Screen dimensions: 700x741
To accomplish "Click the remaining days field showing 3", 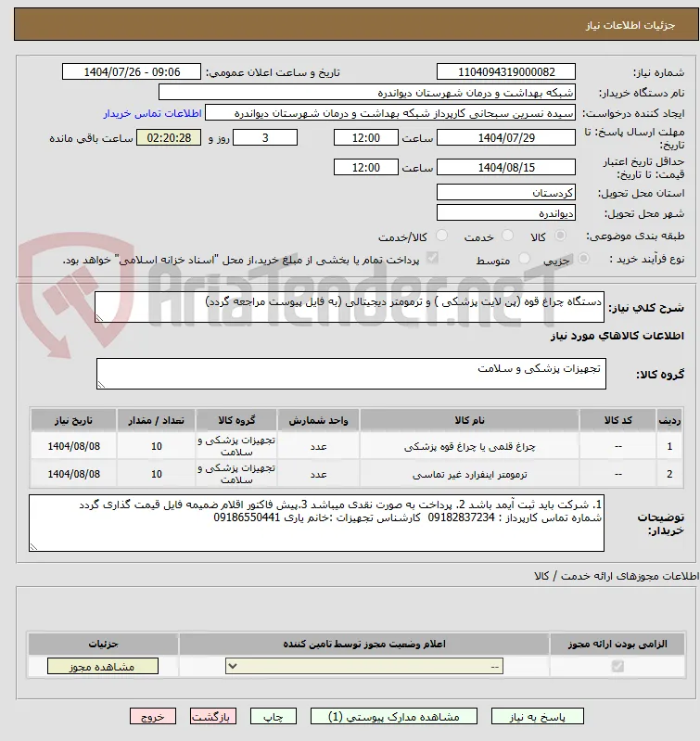I will (x=265, y=137).
